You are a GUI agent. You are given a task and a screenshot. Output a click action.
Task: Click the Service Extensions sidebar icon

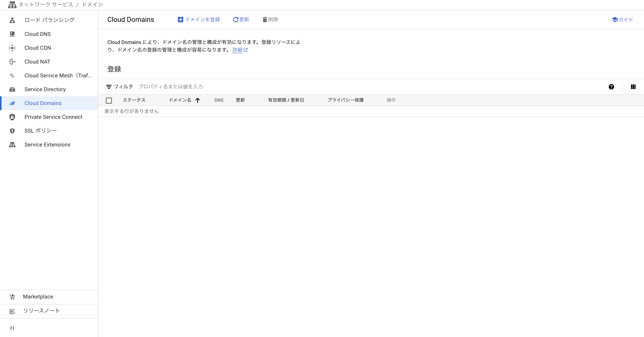pyautogui.click(x=12, y=145)
